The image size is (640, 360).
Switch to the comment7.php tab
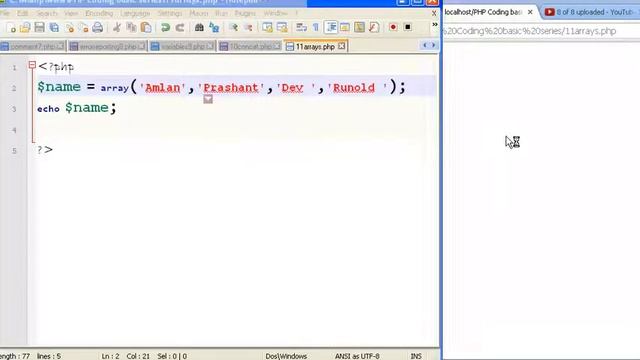coord(33,47)
